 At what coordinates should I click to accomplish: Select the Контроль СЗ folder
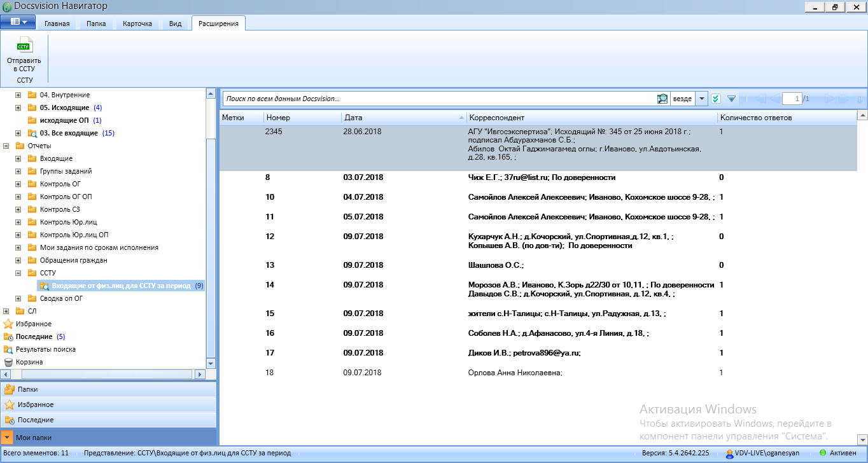pos(59,209)
